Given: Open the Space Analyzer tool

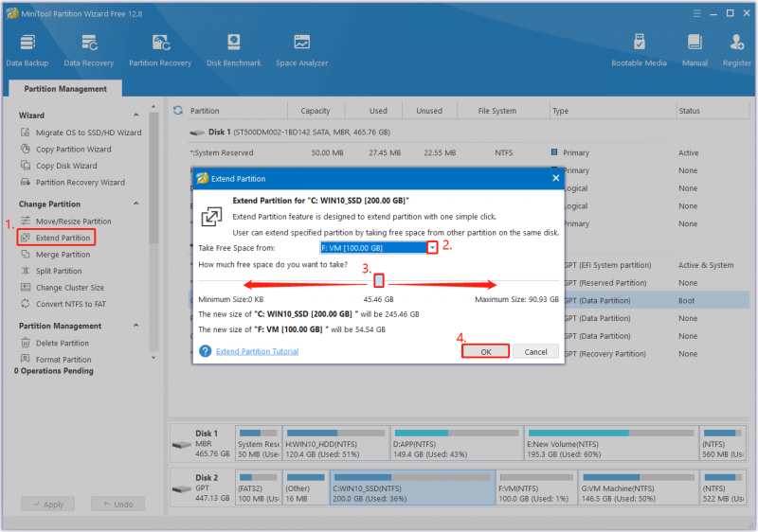Looking at the screenshot, I should [x=301, y=50].
